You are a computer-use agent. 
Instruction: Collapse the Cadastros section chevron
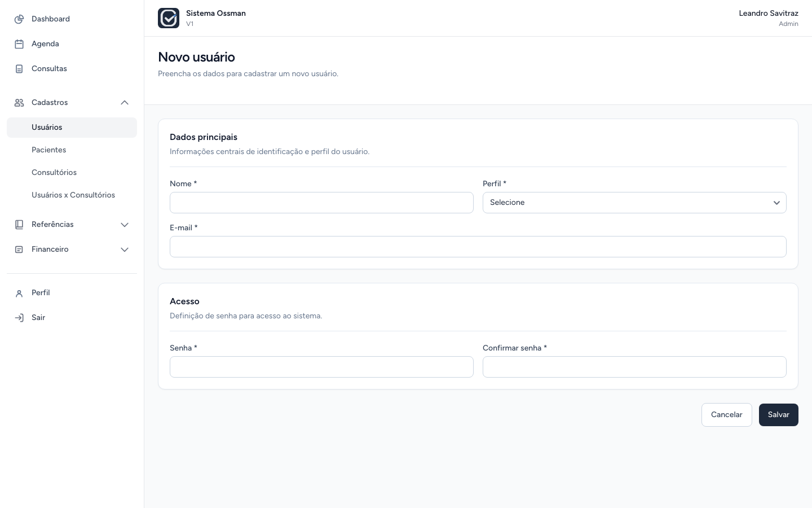[x=125, y=103]
